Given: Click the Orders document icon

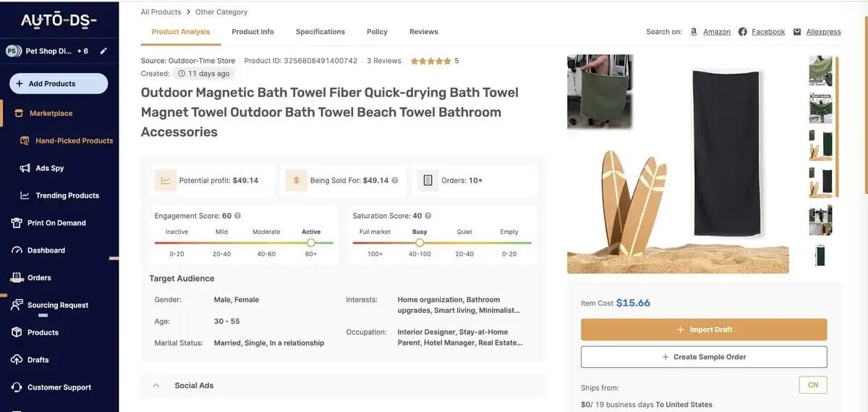Looking at the screenshot, I should [x=427, y=180].
